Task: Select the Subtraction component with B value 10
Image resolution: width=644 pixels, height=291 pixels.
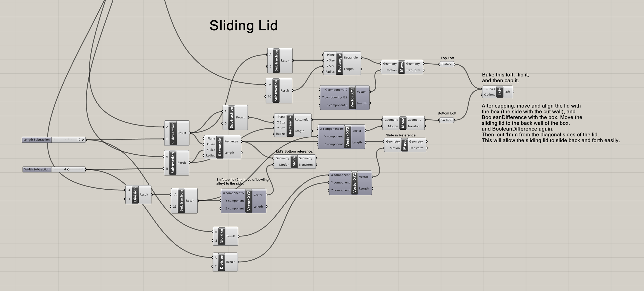Action: coord(276,91)
